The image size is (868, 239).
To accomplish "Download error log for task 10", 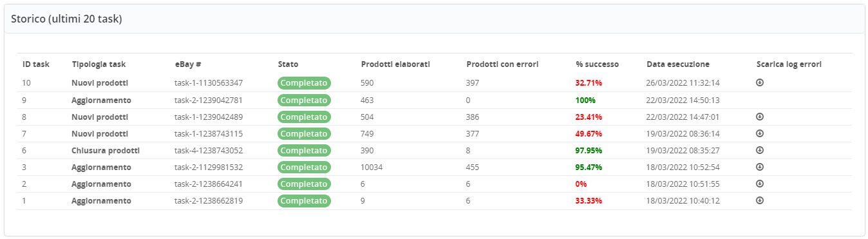I will point(760,82).
